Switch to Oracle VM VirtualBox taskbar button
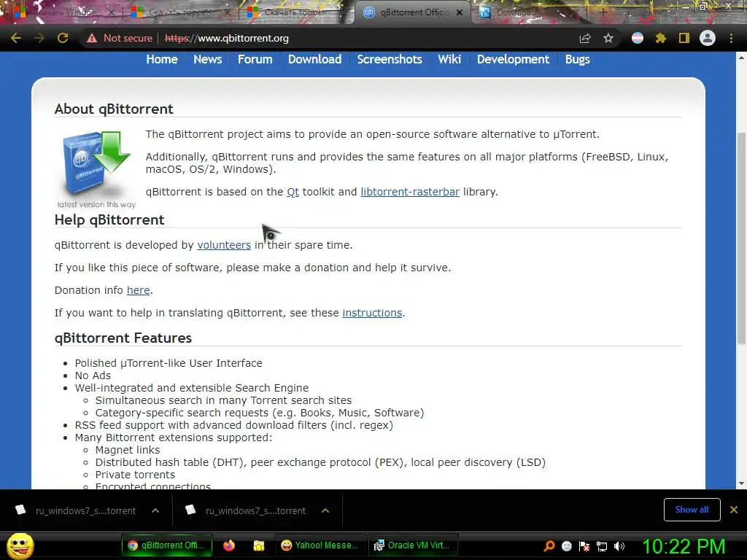Image resolution: width=747 pixels, height=560 pixels. tap(413, 545)
